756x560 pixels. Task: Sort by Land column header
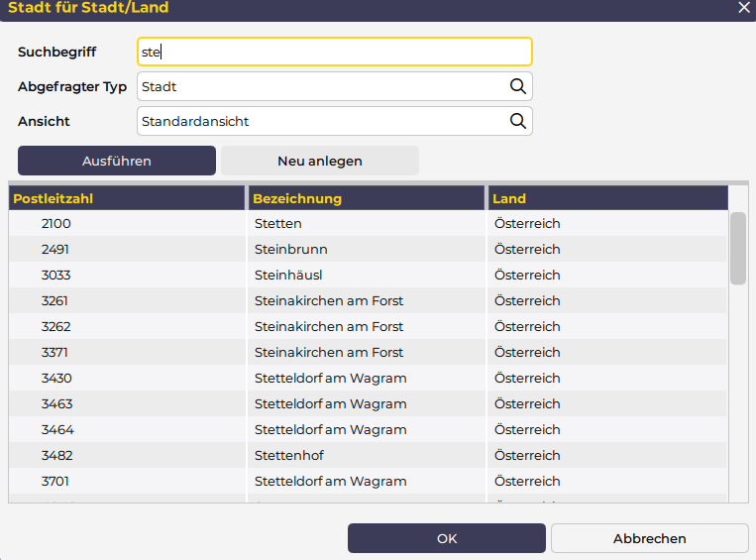pos(607,198)
